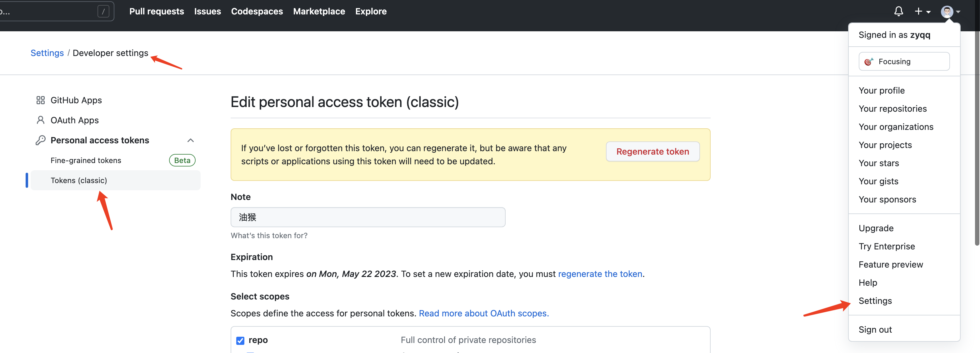This screenshot has height=353, width=980.
Task: Click the Personal access tokens key icon
Action: (x=40, y=141)
